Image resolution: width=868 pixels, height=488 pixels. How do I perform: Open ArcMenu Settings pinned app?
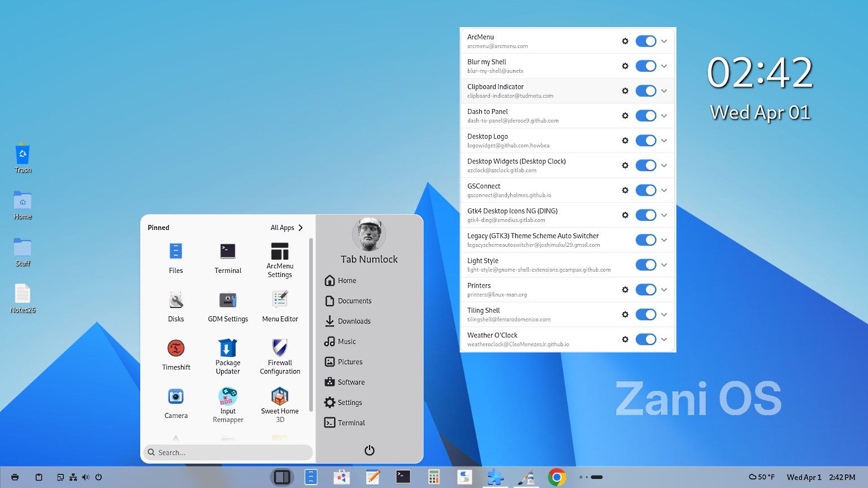coord(280,259)
